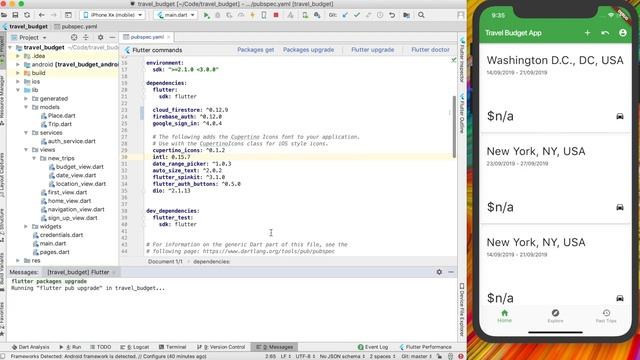Open Messages panel settings gear
Viewport: 640px width, 360px height.
[x=439, y=272]
